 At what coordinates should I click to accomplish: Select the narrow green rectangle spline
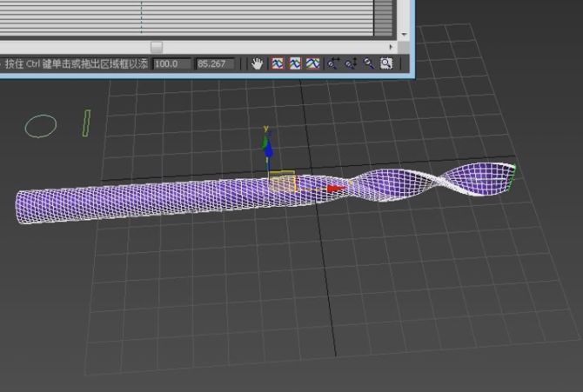(x=86, y=122)
